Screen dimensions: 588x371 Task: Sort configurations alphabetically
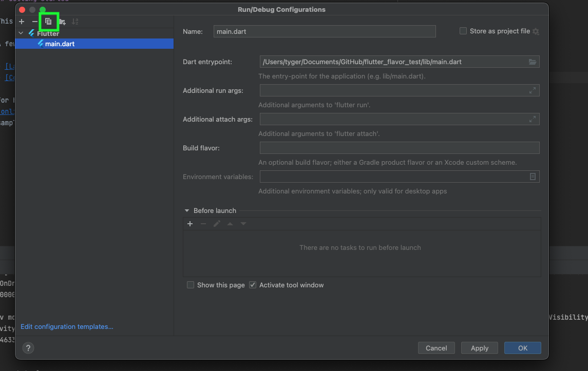[75, 22]
